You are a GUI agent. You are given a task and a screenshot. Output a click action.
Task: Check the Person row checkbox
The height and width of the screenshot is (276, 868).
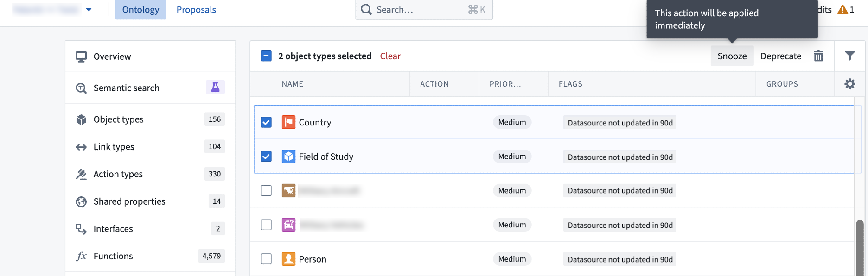pos(266,259)
